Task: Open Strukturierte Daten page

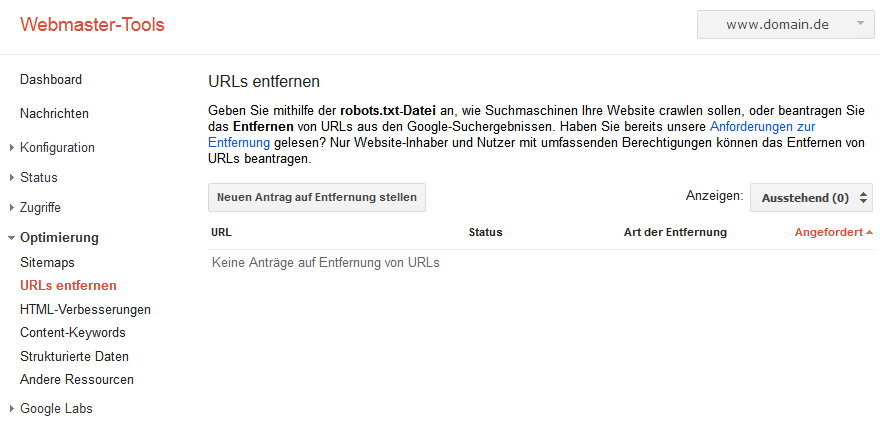Action: [74, 356]
